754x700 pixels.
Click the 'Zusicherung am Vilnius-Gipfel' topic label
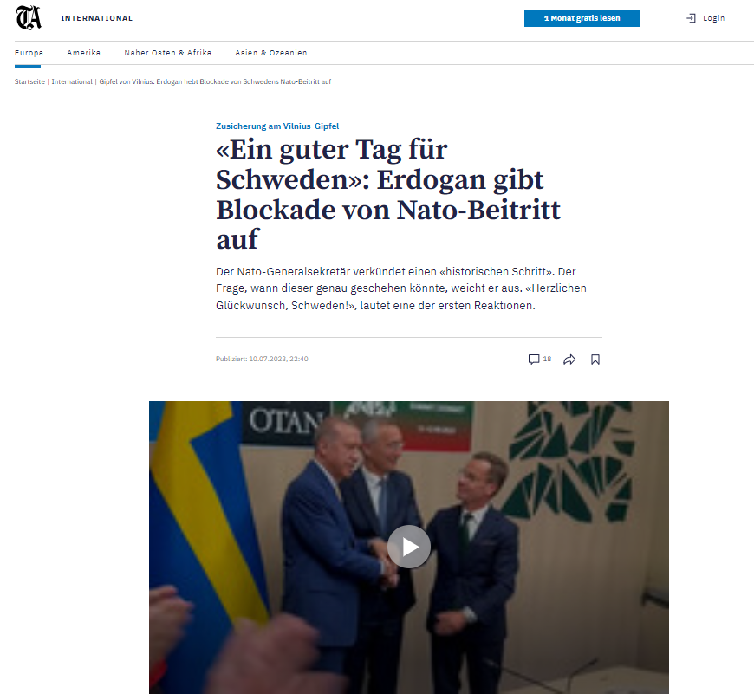[277, 126]
